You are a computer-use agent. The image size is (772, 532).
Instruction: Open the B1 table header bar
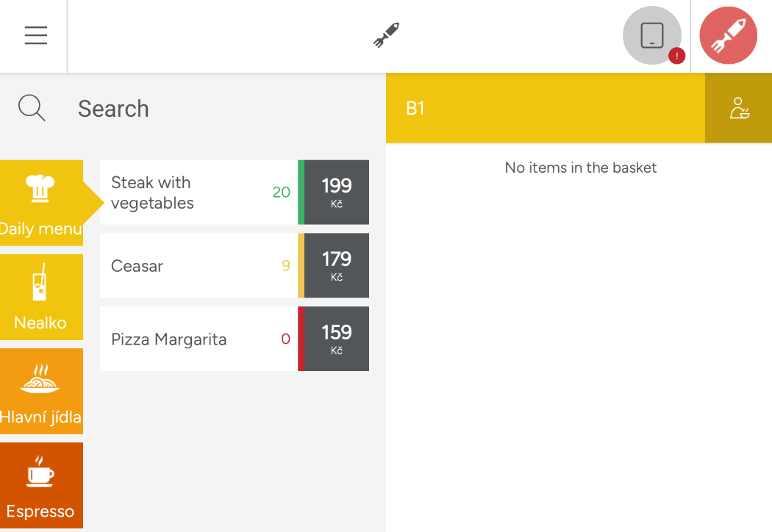tap(546, 108)
